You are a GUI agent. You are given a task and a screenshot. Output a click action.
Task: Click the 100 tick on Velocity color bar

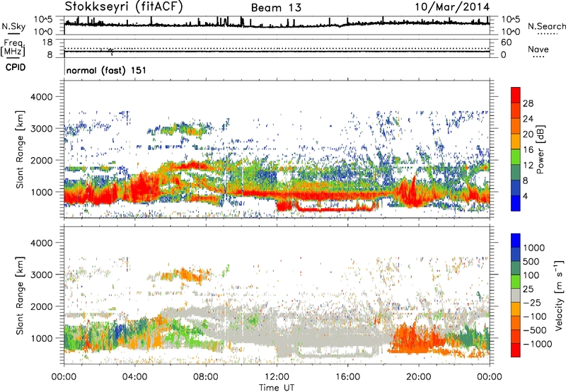(531, 275)
